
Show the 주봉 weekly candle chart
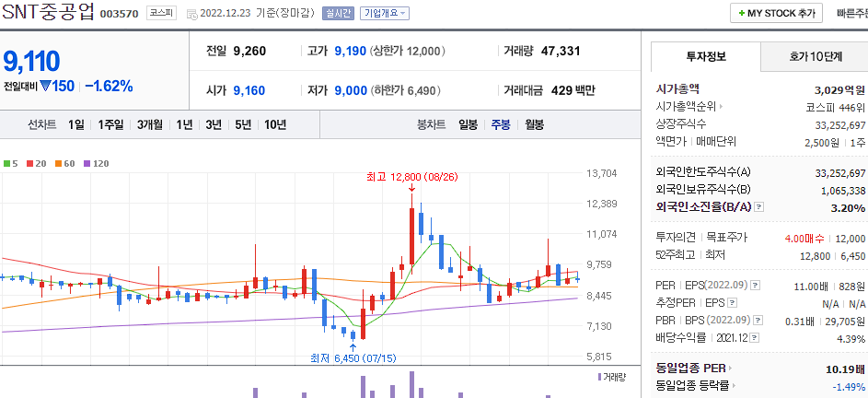pos(501,124)
